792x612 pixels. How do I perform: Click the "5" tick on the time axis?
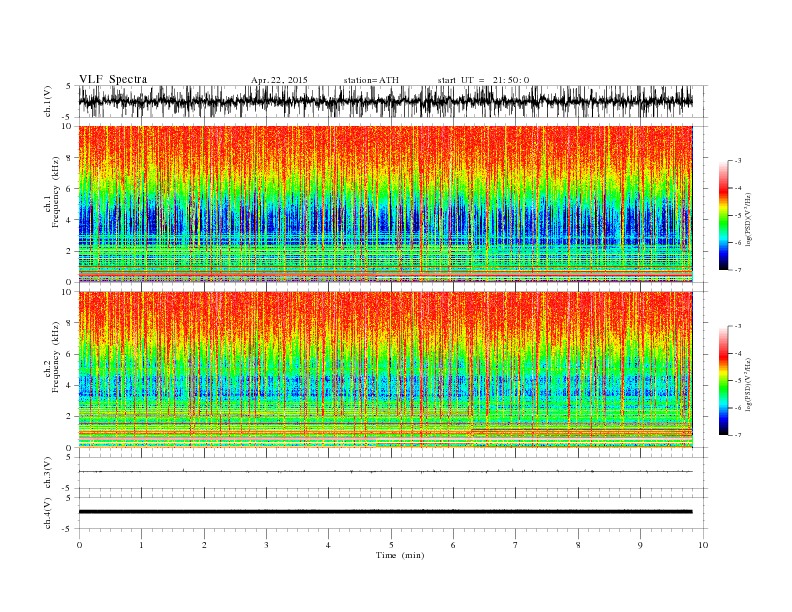point(391,545)
